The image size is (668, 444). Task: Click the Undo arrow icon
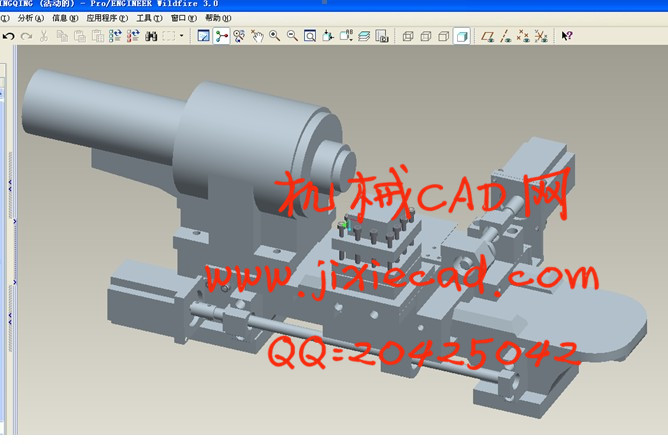pos(8,36)
